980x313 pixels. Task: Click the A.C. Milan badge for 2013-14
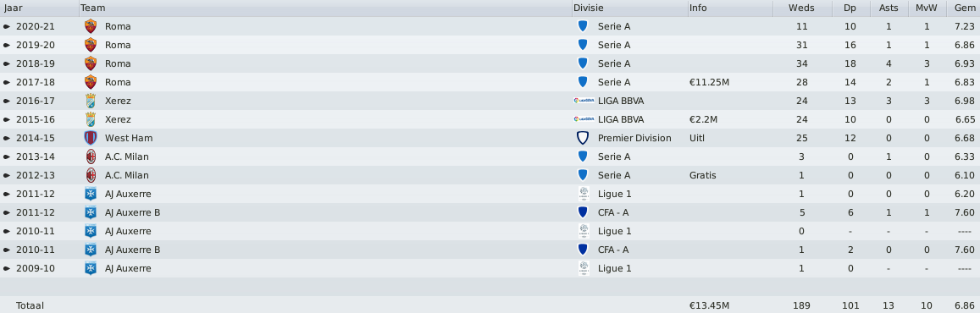(91, 156)
